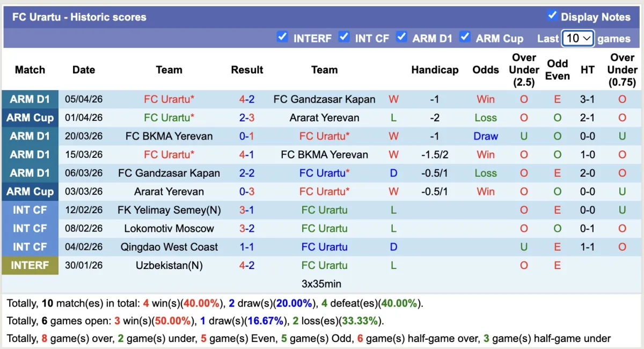Open Lokomotiv Moscow team link
This screenshot has width=644, height=349.
click(169, 229)
